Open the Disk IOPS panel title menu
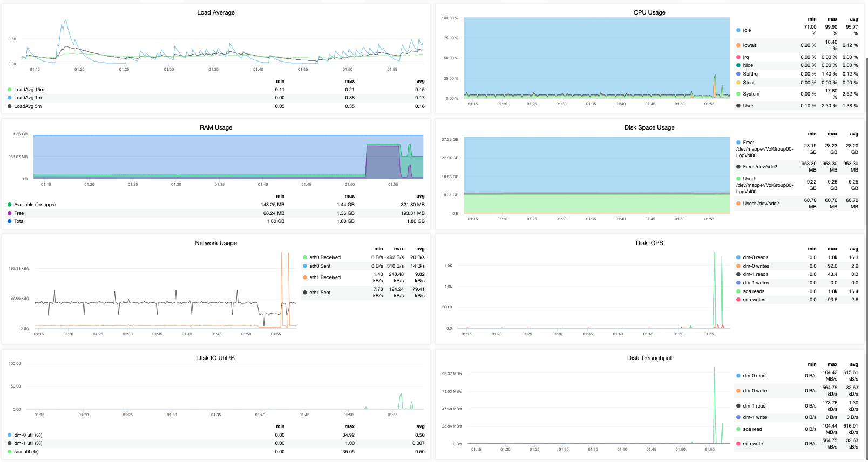This screenshot has height=468, width=868. 649,243
